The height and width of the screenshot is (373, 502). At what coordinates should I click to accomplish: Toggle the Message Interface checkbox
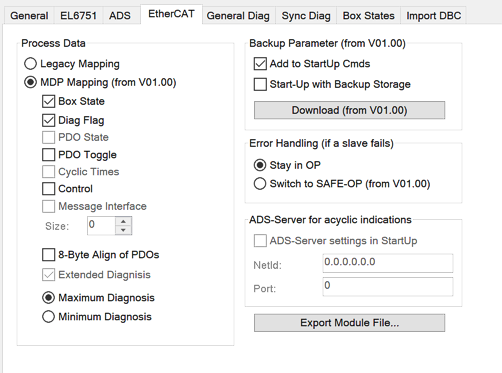[48, 206]
